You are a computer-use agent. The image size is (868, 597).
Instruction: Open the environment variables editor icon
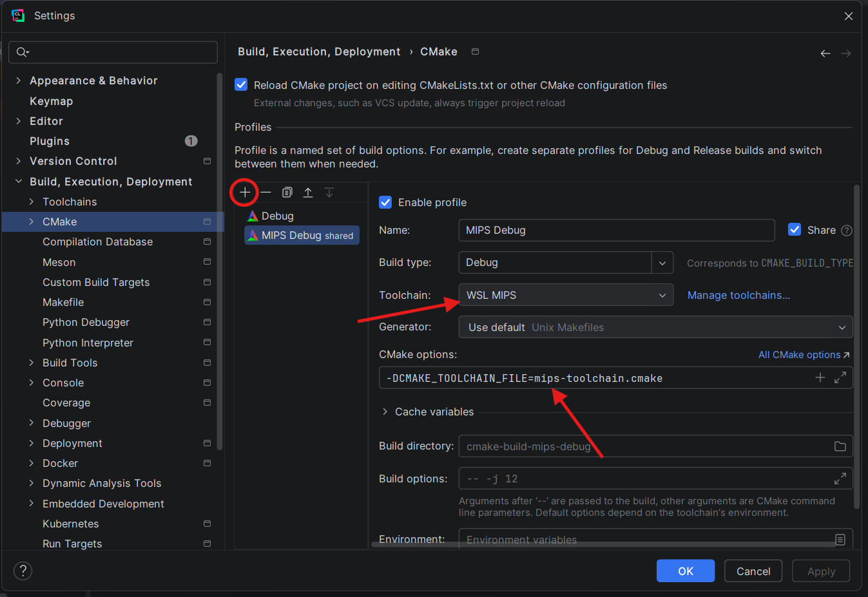point(840,540)
